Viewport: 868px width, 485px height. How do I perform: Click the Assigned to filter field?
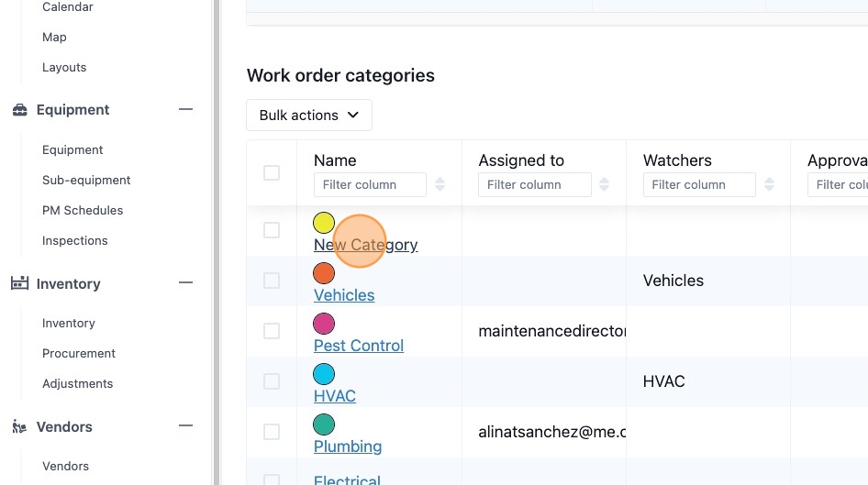(x=535, y=184)
